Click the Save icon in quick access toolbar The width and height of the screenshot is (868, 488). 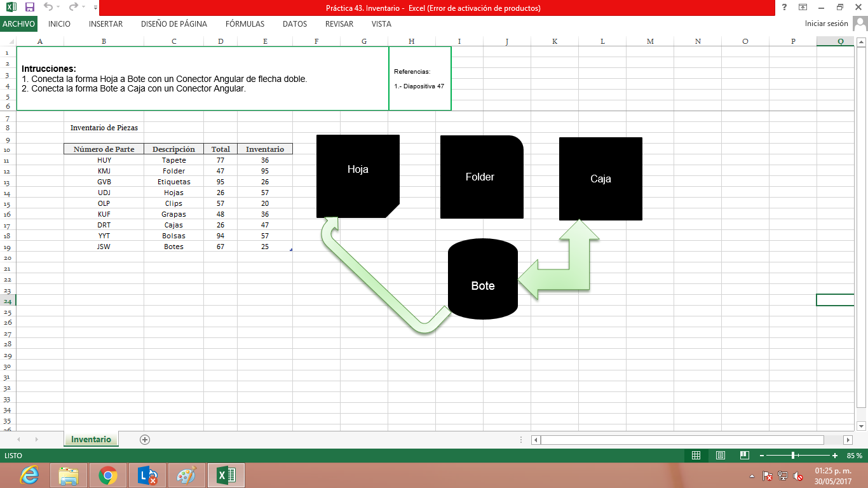[x=29, y=8]
